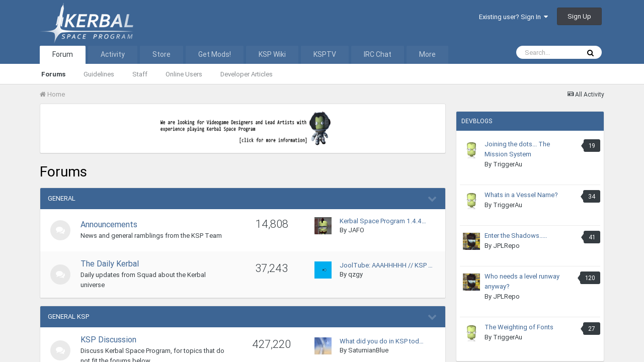
Task: Open the All Activity link
Action: click(x=586, y=95)
